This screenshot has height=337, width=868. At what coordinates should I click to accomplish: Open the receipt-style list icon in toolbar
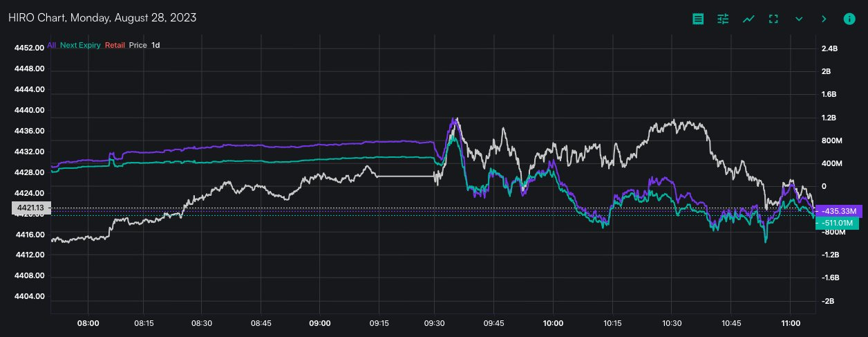pyautogui.click(x=698, y=19)
